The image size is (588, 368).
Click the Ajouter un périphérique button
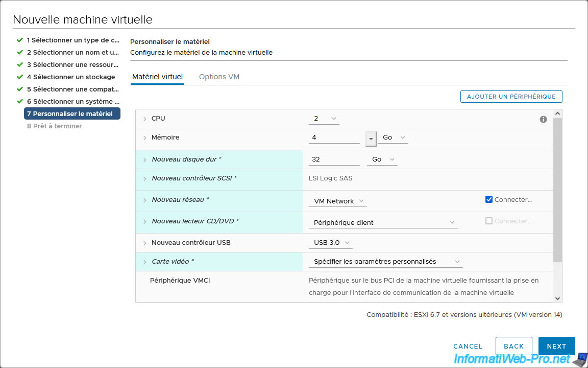511,97
